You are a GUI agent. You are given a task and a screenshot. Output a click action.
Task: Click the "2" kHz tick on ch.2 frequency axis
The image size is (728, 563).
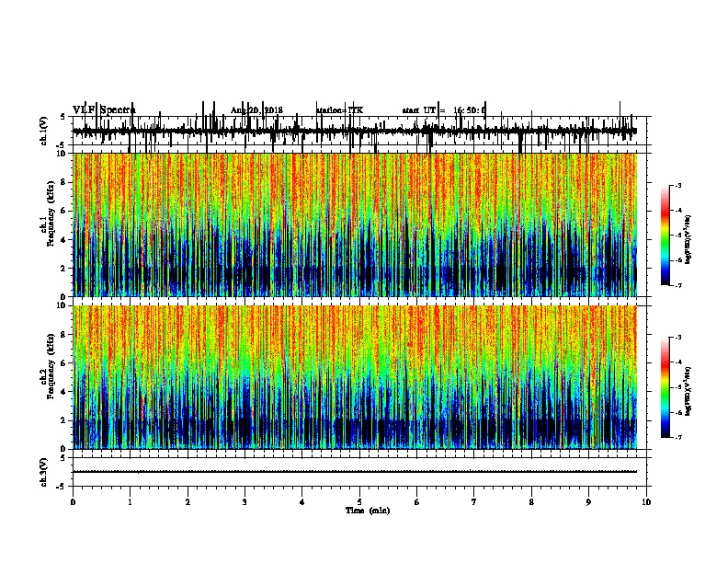tap(64, 420)
